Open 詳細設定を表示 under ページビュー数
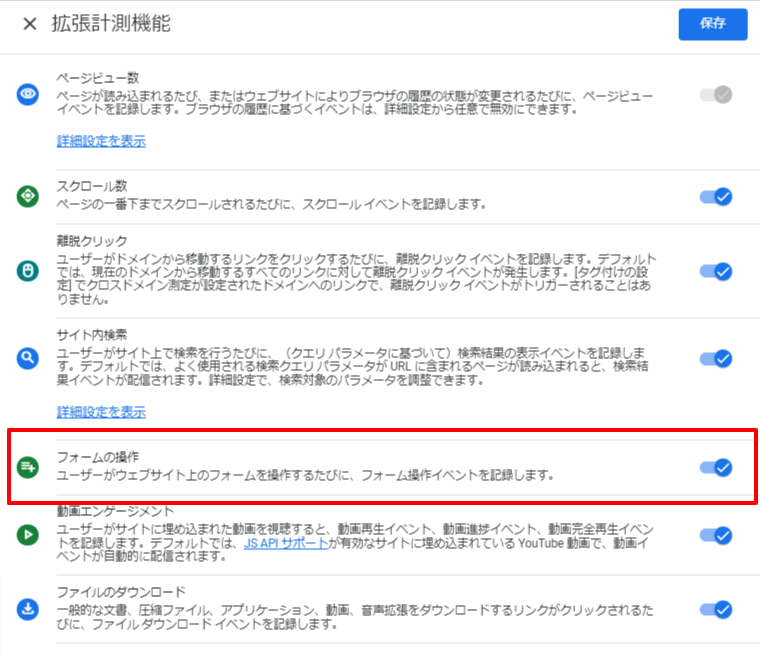The width and height of the screenshot is (760, 672). point(101,141)
